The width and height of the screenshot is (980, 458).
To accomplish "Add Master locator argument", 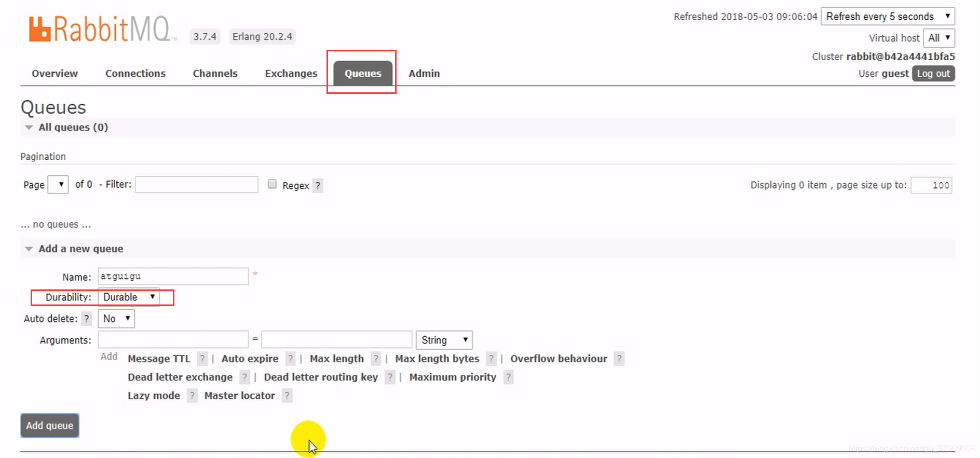I will [x=239, y=396].
